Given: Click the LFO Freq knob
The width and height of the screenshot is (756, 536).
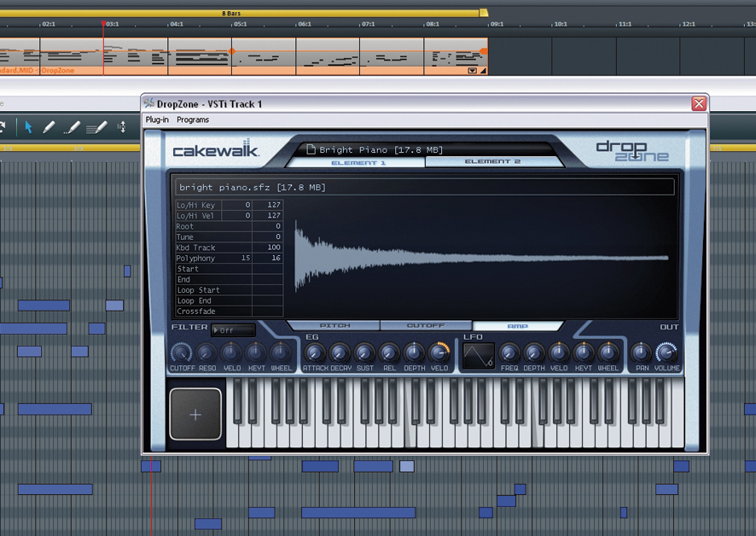Looking at the screenshot, I should [x=509, y=353].
